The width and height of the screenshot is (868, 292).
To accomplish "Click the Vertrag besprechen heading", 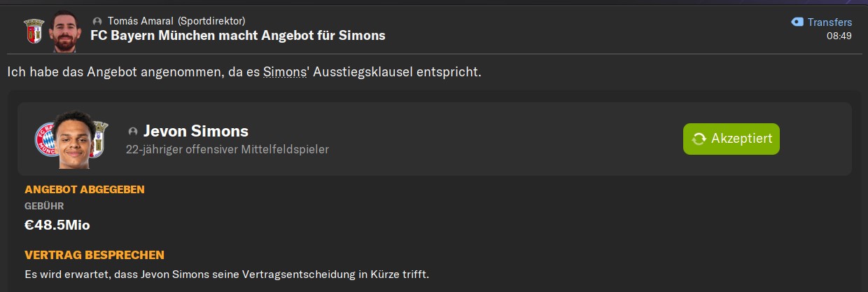I will point(94,255).
